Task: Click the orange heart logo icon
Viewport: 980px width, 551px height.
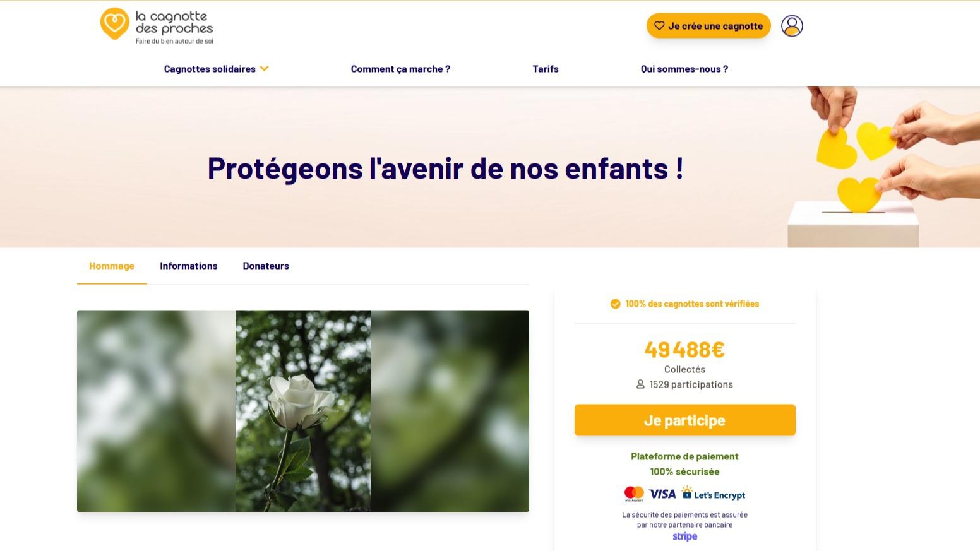Action: tap(115, 24)
